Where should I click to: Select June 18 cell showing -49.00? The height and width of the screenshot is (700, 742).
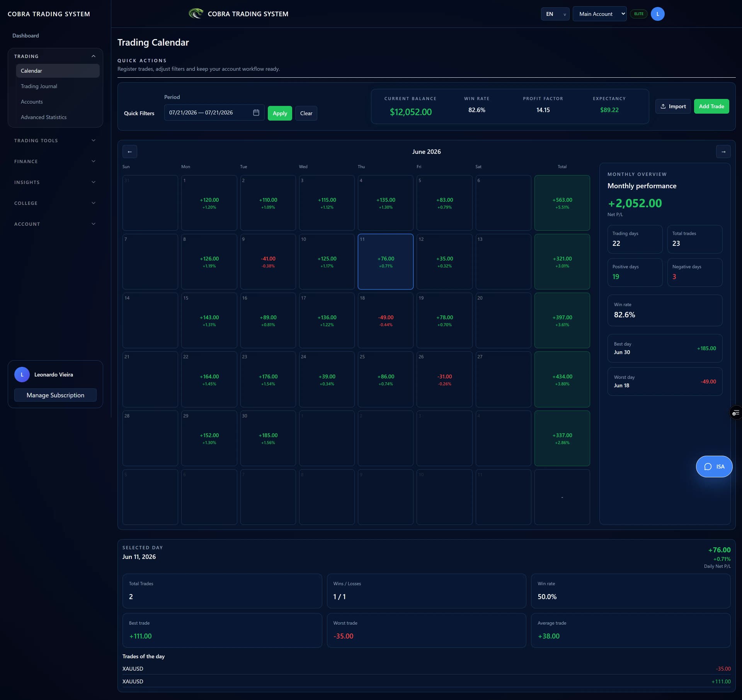coord(385,320)
